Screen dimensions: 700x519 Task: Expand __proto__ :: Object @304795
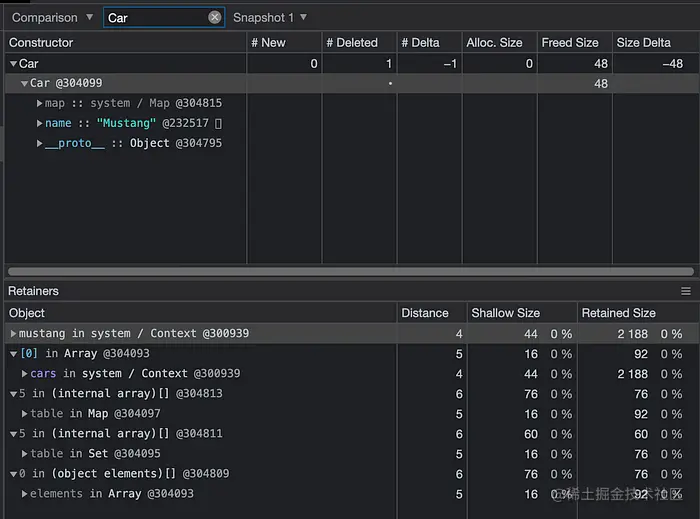(39, 143)
